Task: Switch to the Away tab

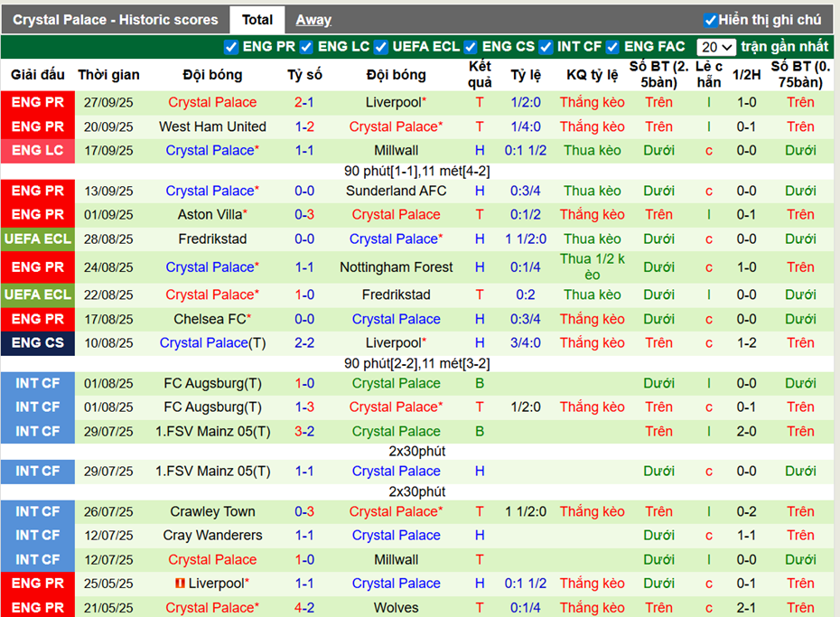Action: point(313,20)
